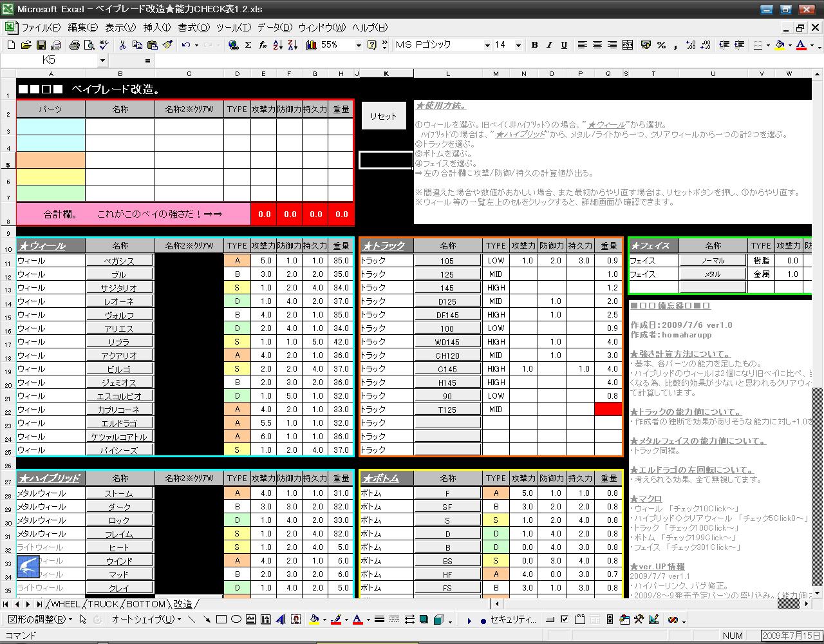Open the font name dropdown
This screenshot has width=824, height=644.
click(x=487, y=45)
